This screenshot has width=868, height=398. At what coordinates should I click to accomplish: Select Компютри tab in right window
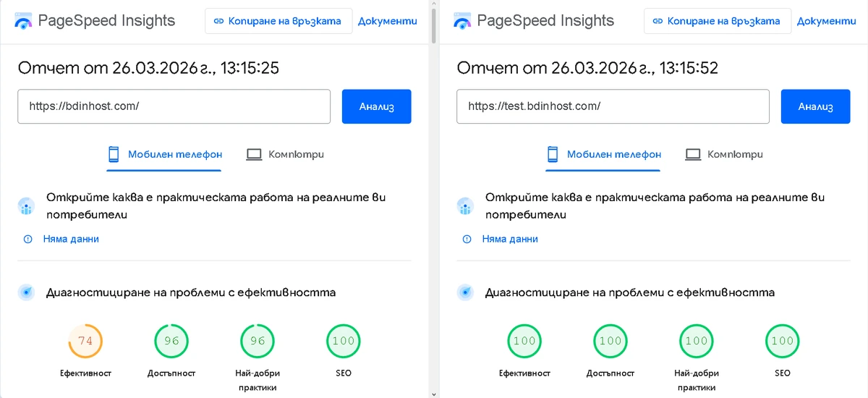tap(724, 154)
